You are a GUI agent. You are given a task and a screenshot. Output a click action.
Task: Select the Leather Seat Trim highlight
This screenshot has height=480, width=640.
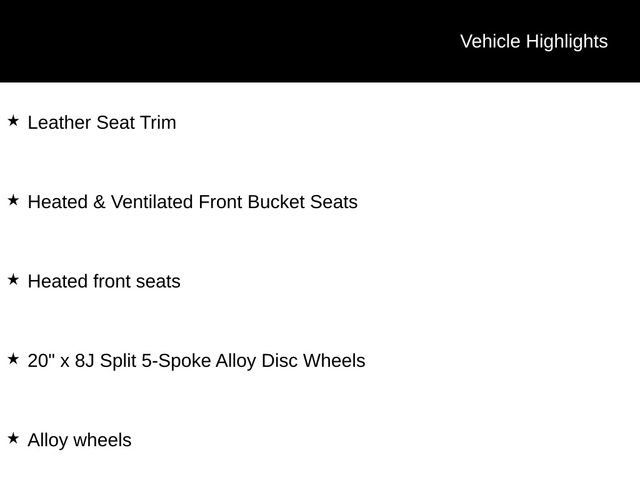tap(102, 122)
